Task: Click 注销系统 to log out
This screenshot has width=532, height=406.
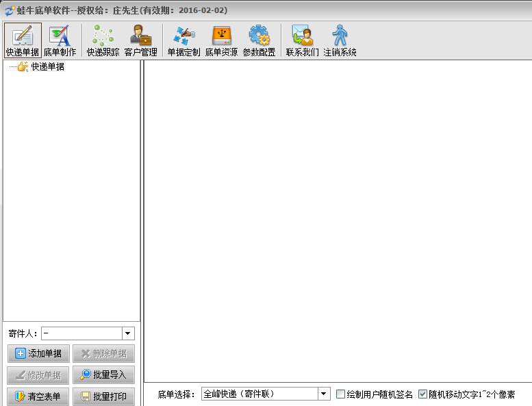Action: [x=340, y=40]
